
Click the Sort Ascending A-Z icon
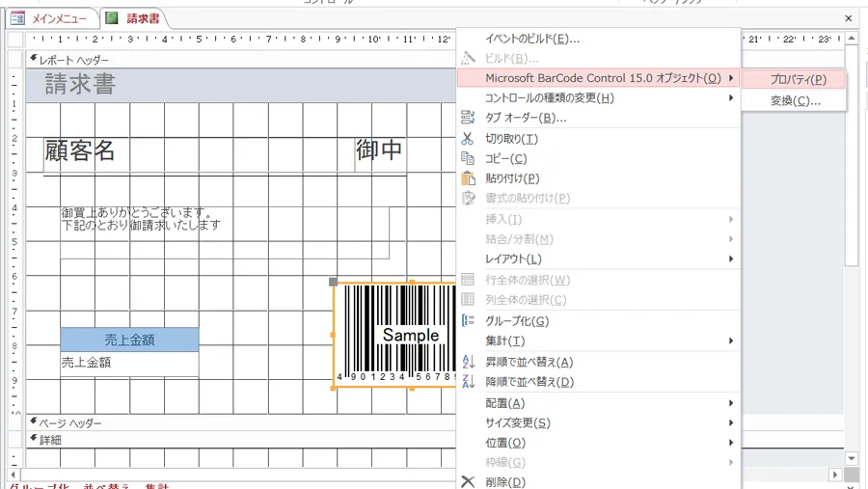(469, 363)
